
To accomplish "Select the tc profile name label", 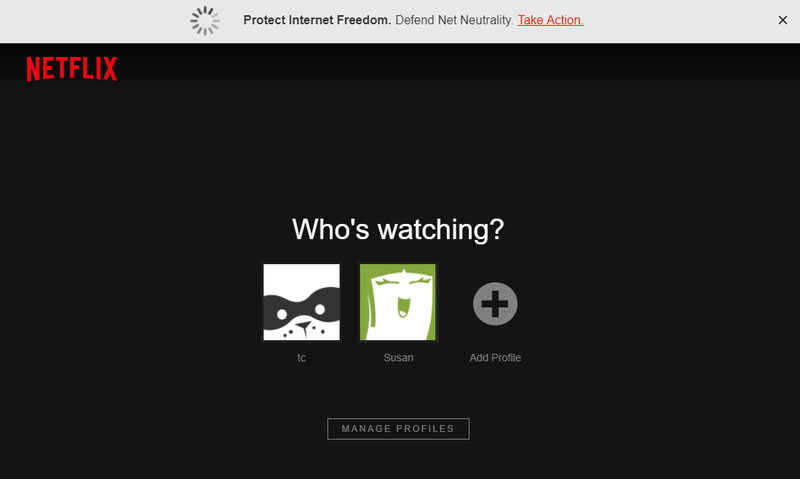I will [302, 358].
